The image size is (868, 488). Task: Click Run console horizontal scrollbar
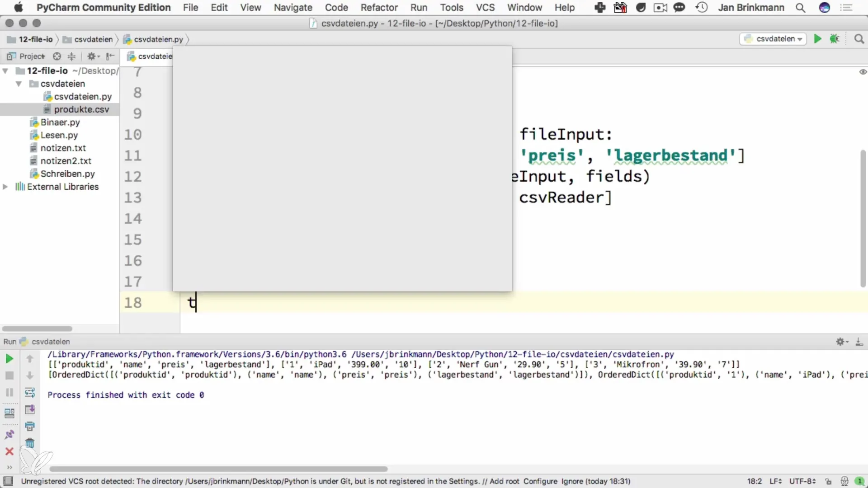[218, 469]
